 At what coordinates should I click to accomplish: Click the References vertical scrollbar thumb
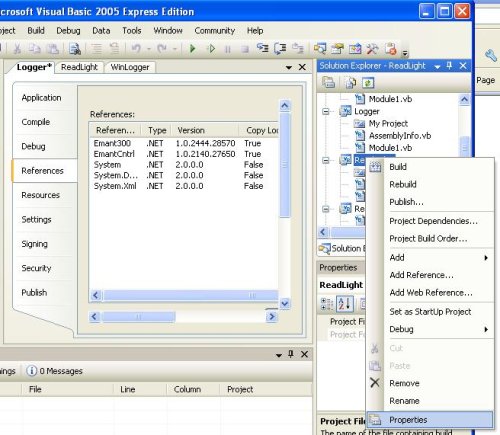(285, 165)
